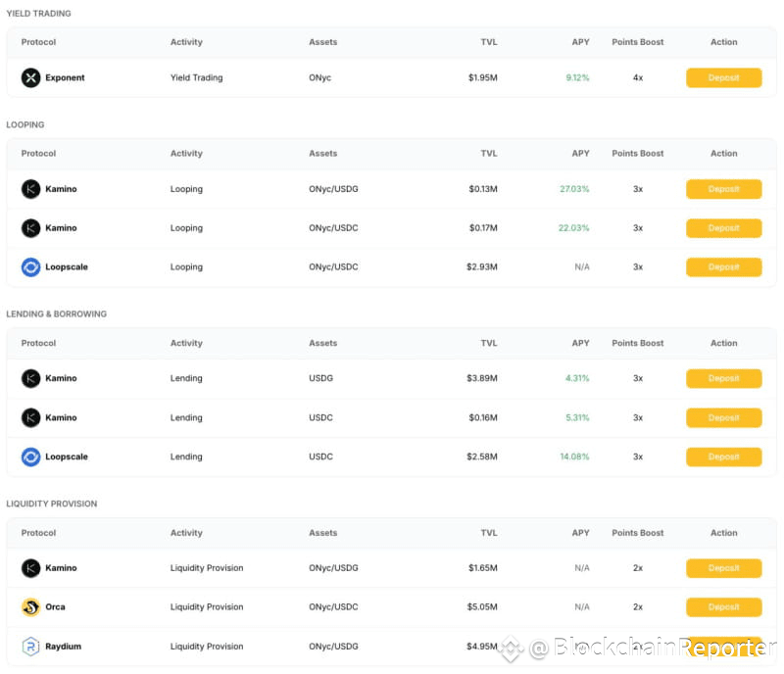
Task: Click the Exponent protocol logo icon
Action: pyautogui.click(x=30, y=77)
